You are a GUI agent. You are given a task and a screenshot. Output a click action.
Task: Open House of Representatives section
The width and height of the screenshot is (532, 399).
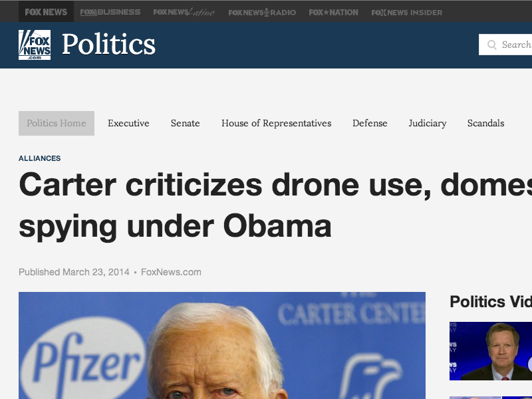tap(276, 123)
